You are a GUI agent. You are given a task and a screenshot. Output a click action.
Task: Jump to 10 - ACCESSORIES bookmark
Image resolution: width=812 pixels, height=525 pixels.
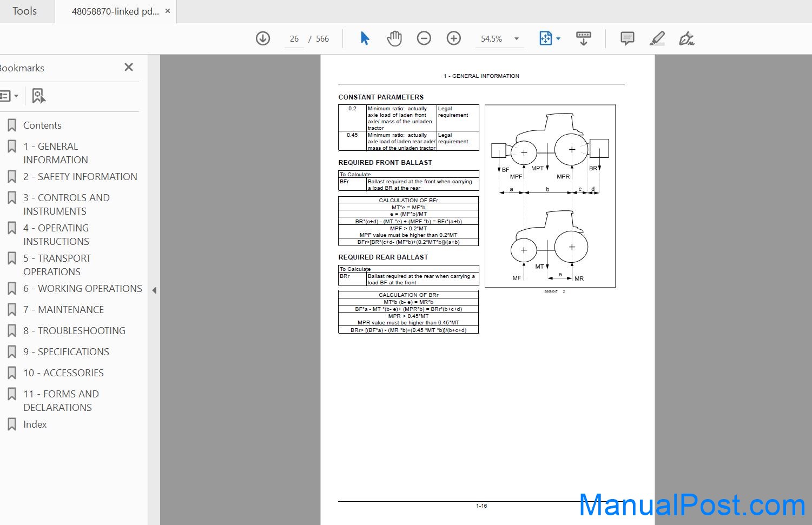point(64,373)
